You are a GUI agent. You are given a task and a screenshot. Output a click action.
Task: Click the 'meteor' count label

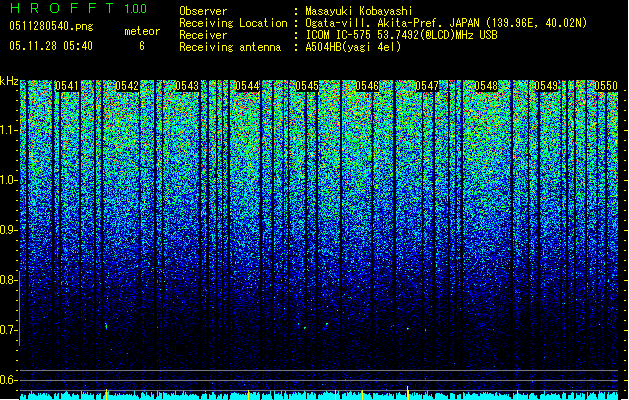click(142, 31)
